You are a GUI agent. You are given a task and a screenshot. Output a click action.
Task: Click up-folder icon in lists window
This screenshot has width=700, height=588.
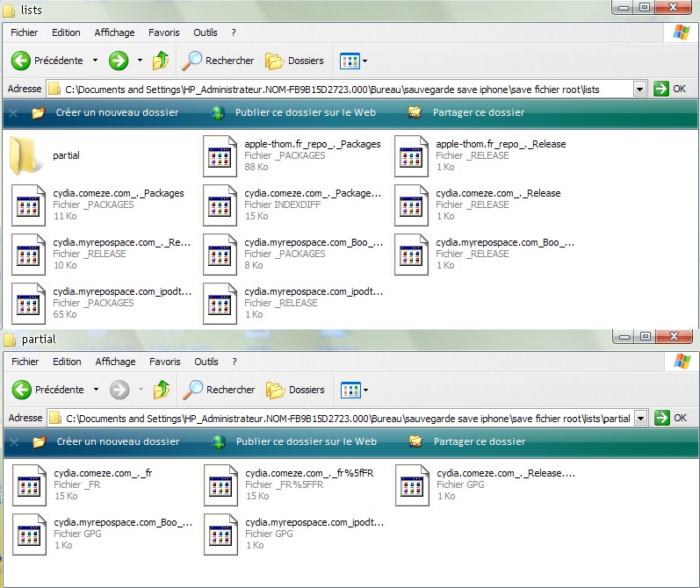161,61
